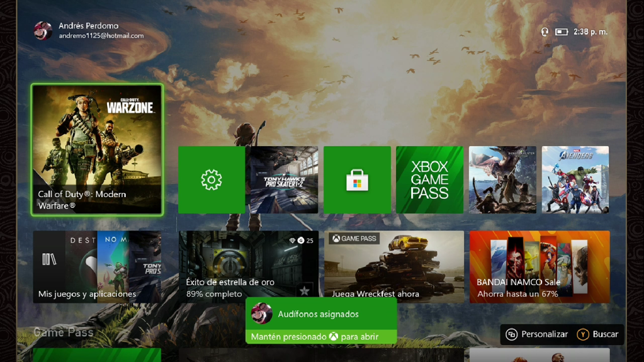644x362 pixels.
Task: Click the Andrés Perdomo account name
Action: coord(89,26)
